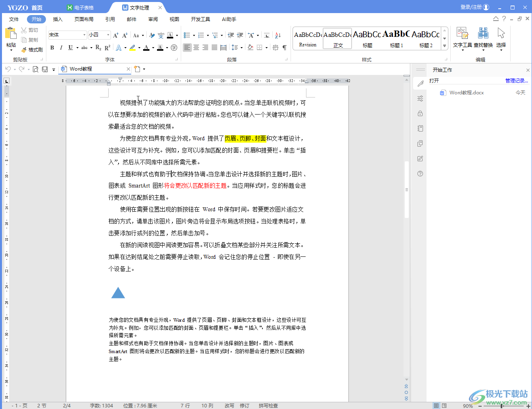Open the help question icon in side panel
Screen dimensions: 532x409
(420, 174)
